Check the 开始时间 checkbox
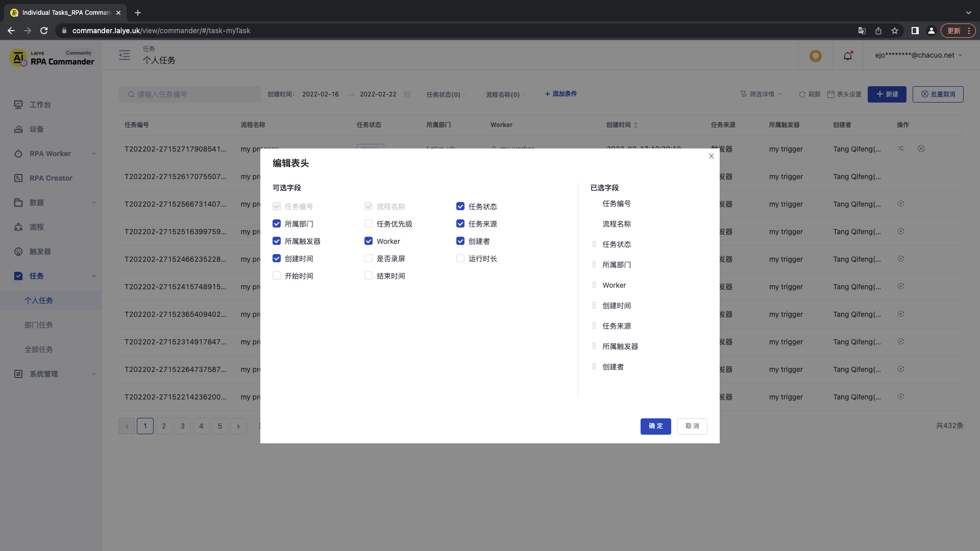This screenshot has height=551, width=980. pyautogui.click(x=277, y=276)
